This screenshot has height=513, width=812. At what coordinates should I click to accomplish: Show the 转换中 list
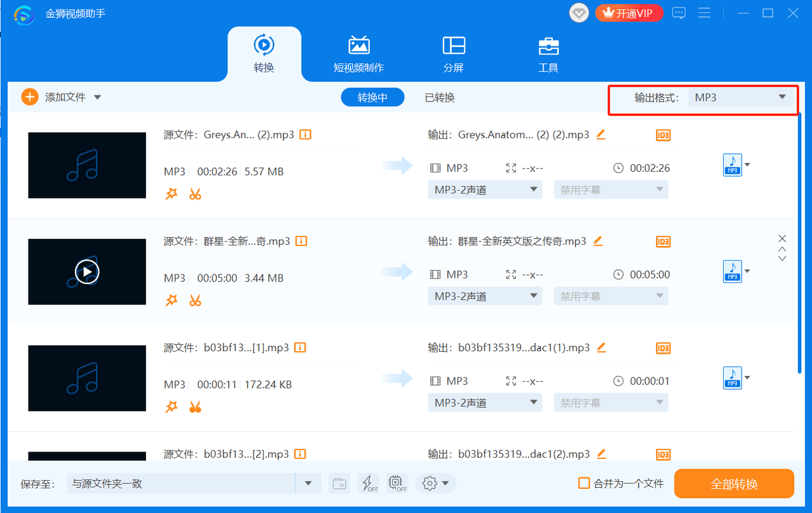(x=372, y=97)
